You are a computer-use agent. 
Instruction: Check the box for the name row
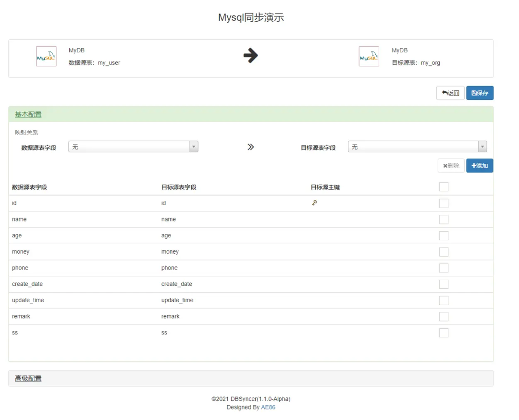pos(444,220)
